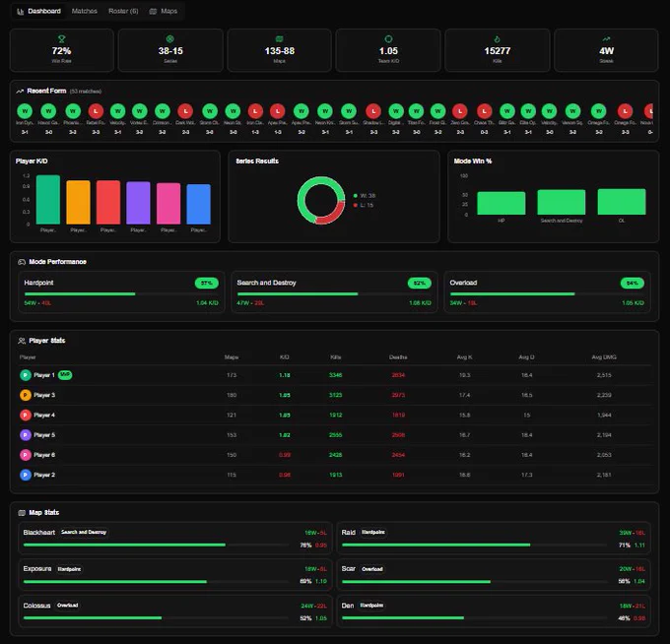Click Player 1's K/D value 1.18

[x=285, y=375]
